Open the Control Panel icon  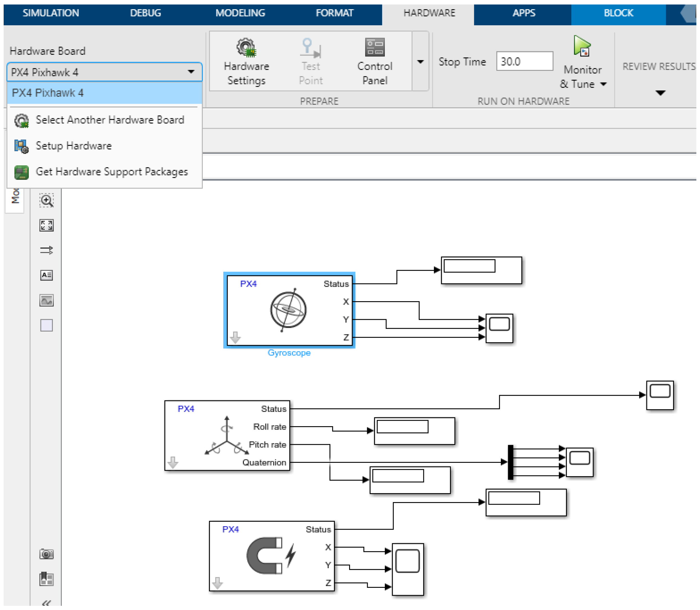pos(375,48)
